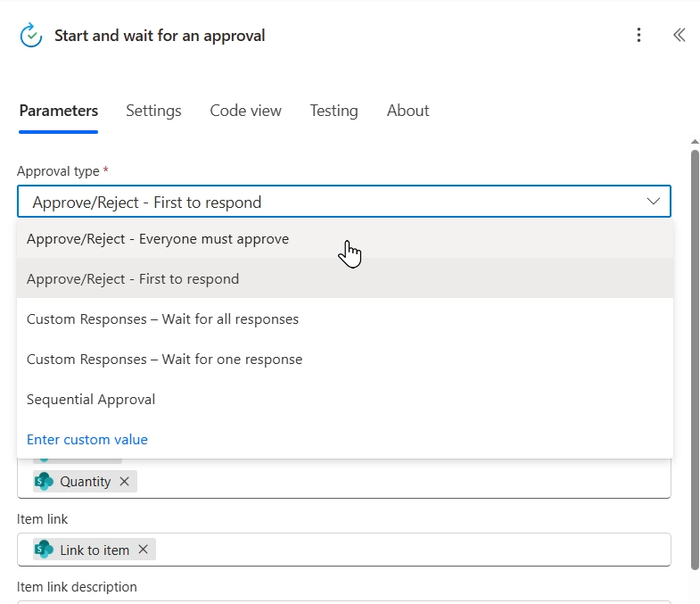Select Custom Responses – Wait for all responses
Viewport: 700px width, 604px height.
click(162, 319)
